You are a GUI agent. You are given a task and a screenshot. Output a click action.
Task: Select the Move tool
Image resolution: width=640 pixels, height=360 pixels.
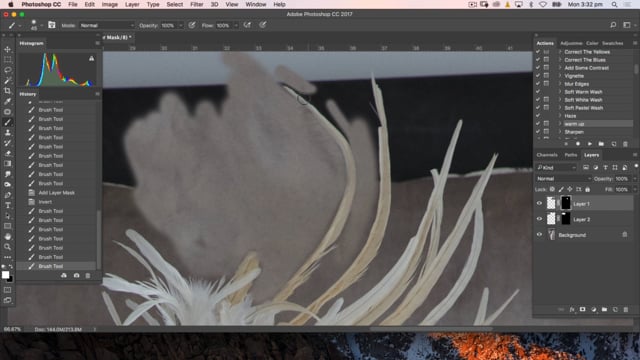7,49
